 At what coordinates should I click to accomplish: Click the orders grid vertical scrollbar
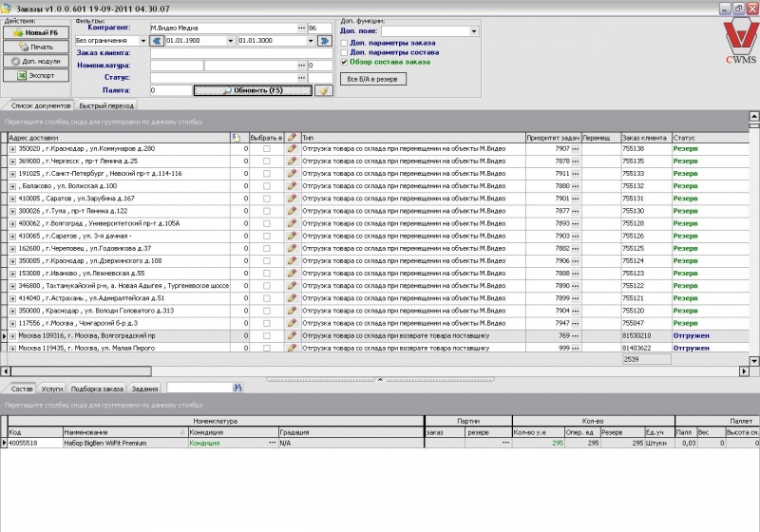click(x=753, y=237)
